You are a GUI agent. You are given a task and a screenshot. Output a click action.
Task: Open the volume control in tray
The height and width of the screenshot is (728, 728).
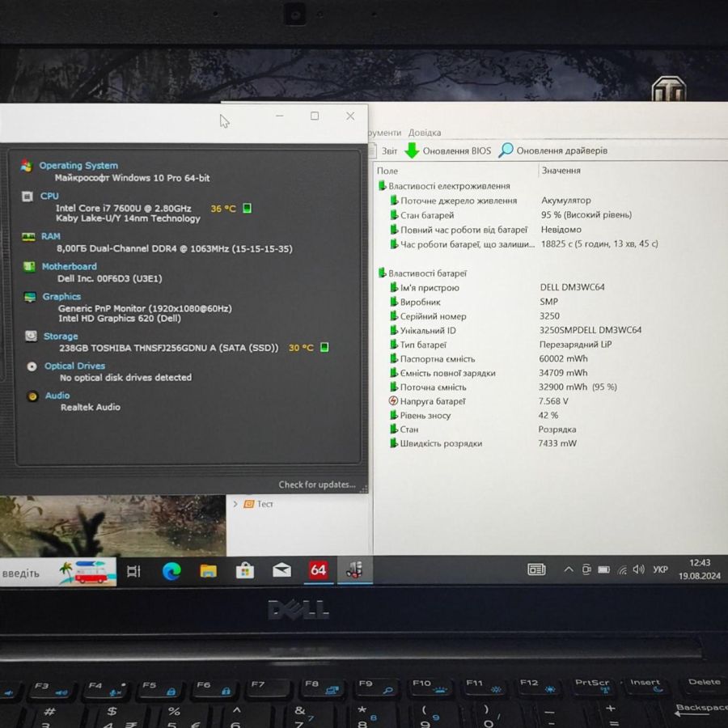638,569
